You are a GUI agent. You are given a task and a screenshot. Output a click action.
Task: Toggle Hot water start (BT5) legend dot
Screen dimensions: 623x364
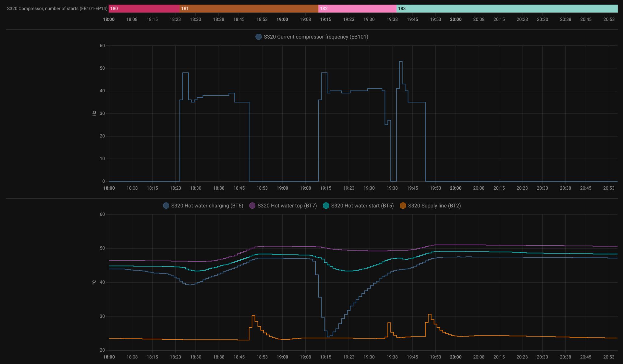(x=326, y=206)
